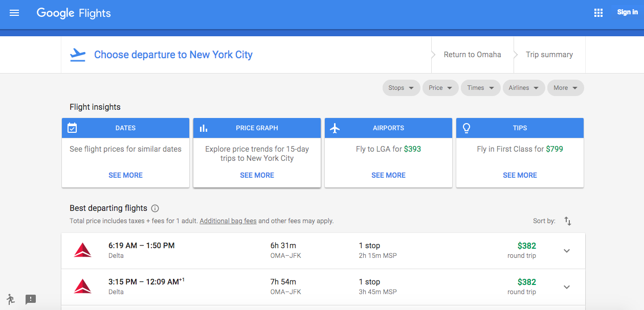This screenshot has height=310, width=644.
Task: Select the Trip summary step
Action: pos(549,55)
